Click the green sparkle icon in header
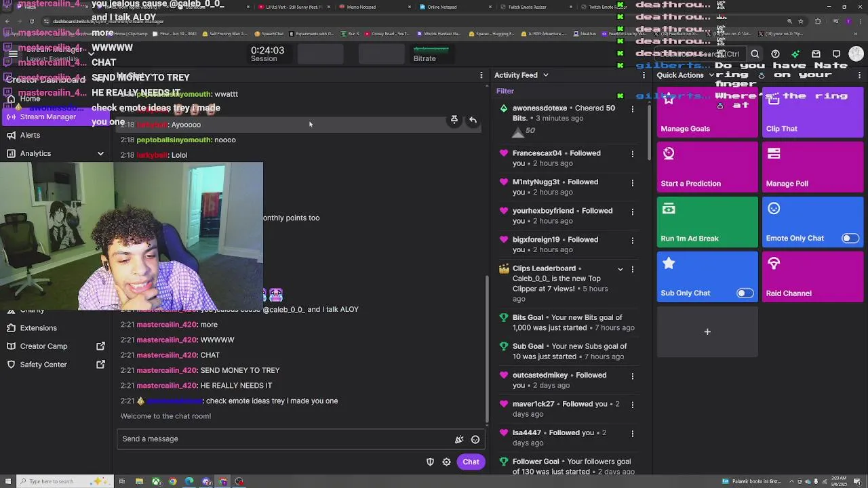868x488 pixels. 795,54
